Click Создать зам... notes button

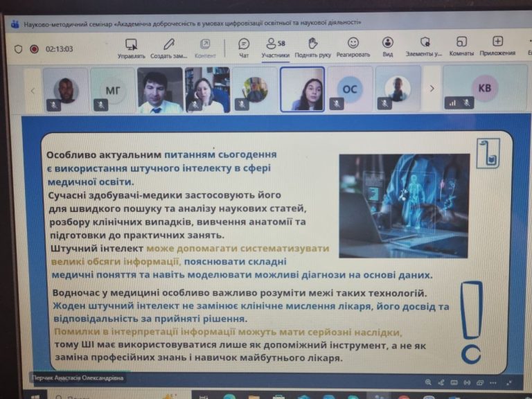168,48
